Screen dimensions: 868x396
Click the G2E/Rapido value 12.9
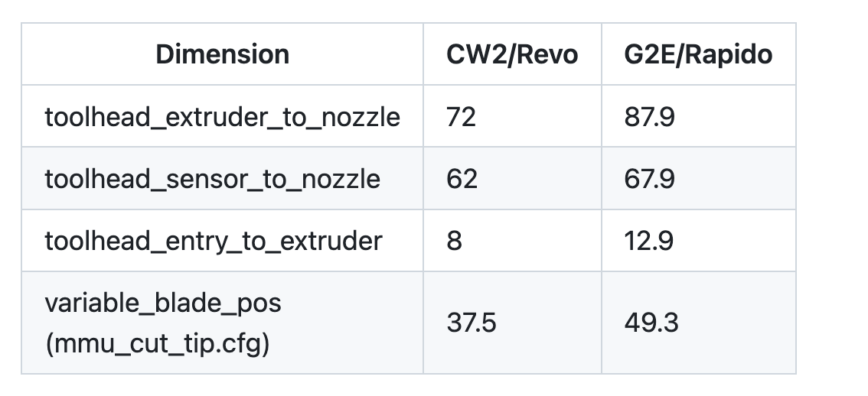[x=649, y=241]
